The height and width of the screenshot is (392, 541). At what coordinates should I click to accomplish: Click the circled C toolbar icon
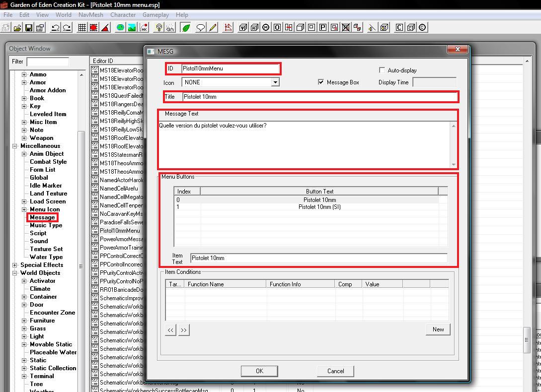pos(422,28)
